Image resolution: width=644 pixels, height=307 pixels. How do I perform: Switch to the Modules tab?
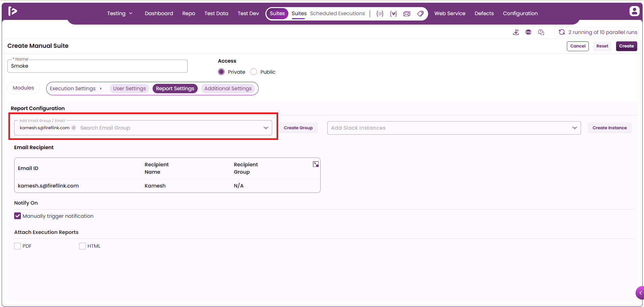click(23, 88)
